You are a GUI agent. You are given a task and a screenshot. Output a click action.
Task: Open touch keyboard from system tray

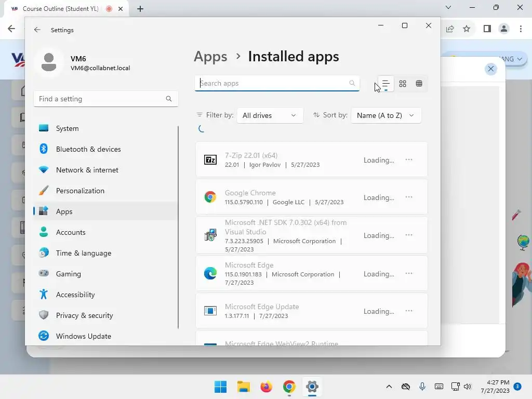click(438, 387)
